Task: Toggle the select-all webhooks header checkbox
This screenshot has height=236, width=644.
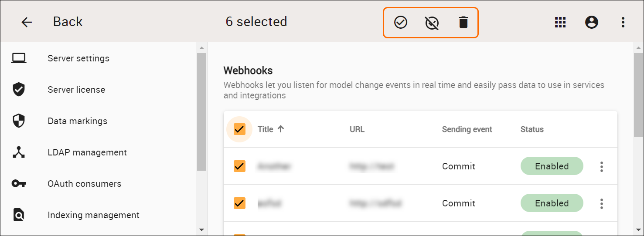Action: [x=240, y=129]
